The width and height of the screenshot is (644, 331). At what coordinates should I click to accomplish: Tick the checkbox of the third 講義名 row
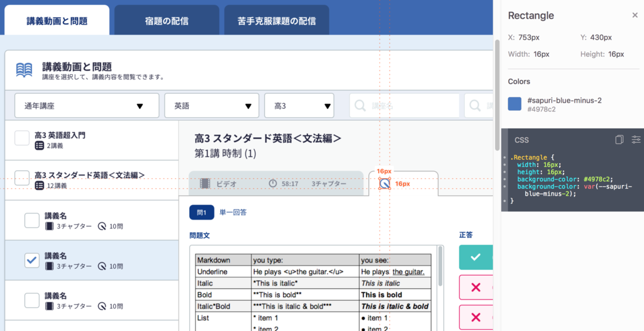32,300
